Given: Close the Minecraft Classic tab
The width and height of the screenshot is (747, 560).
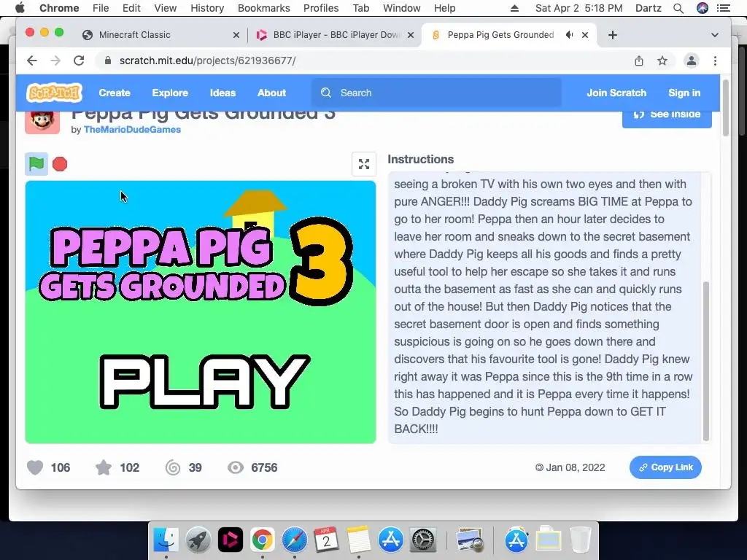Looking at the screenshot, I should pos(236,35).
